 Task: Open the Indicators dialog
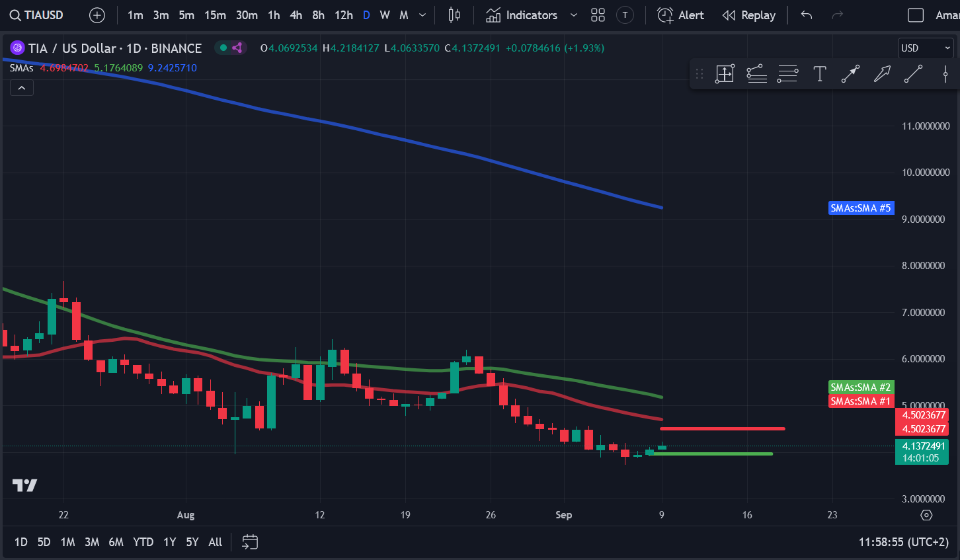pyautogui.click(x=522, y=15)
